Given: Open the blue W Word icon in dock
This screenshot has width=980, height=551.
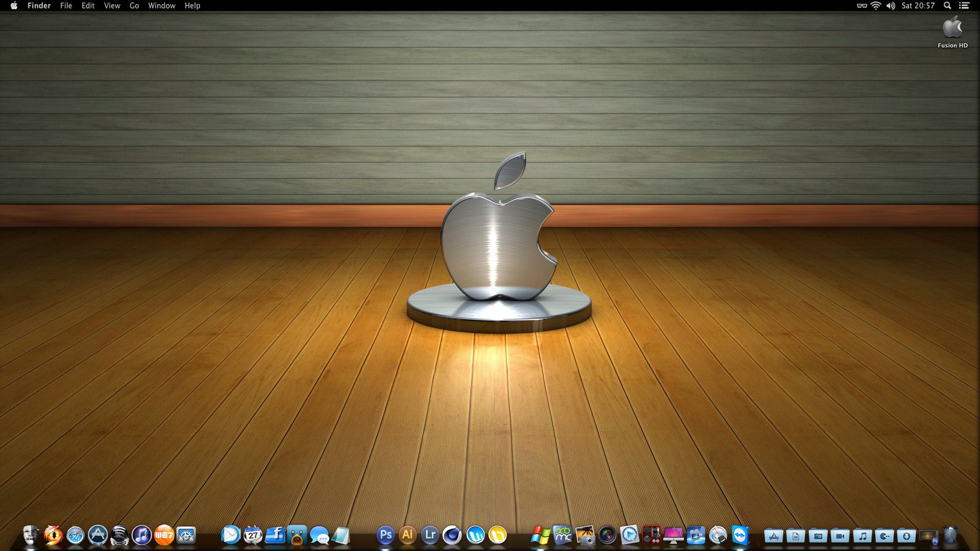Looking at the screenshot, I should 475,535.
